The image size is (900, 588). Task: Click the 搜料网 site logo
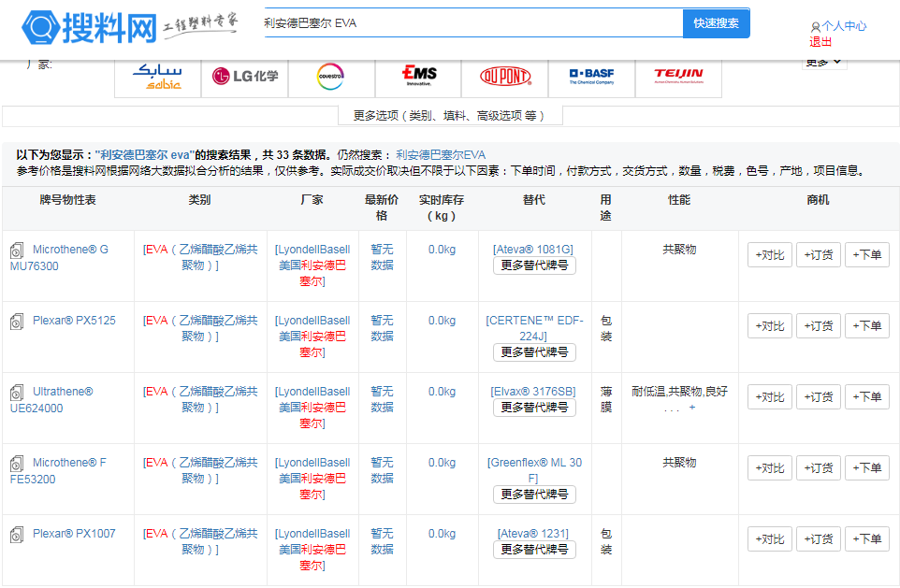click(90, 27)
